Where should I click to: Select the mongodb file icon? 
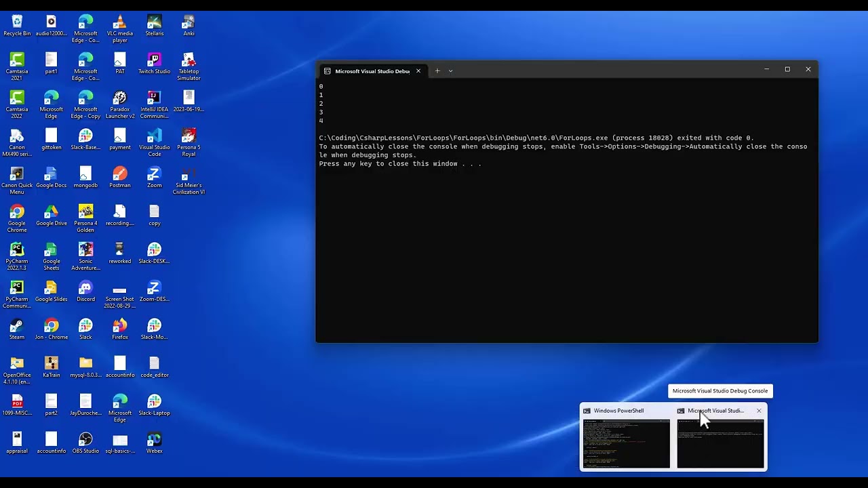coord(85,178)
